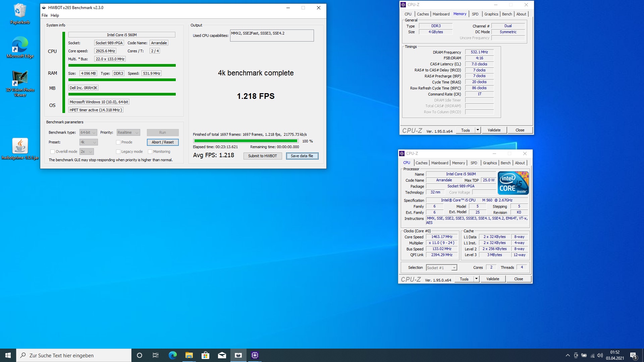Screen dimensions: 644x362
Task: Open the Preset 4k dropdown
Action: pos(89,142)
